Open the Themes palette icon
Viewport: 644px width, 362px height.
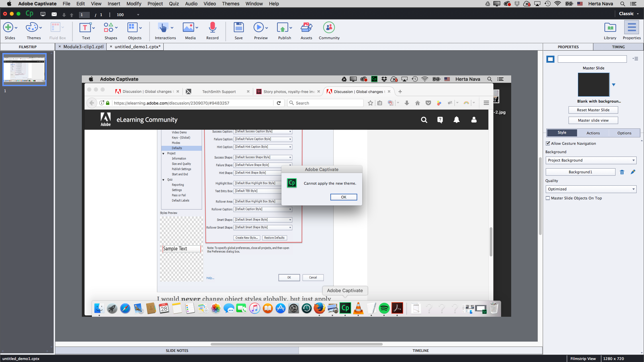click(32, 27)
